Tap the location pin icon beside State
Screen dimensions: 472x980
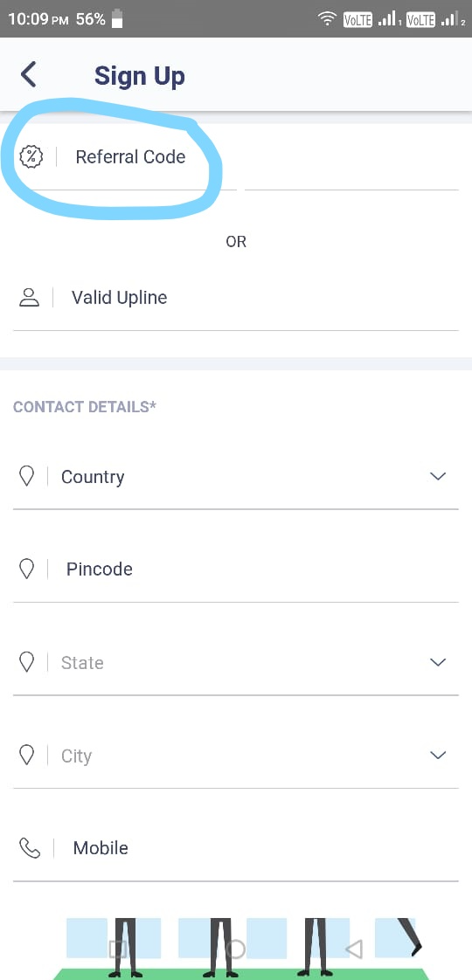(x=26, y=662)
